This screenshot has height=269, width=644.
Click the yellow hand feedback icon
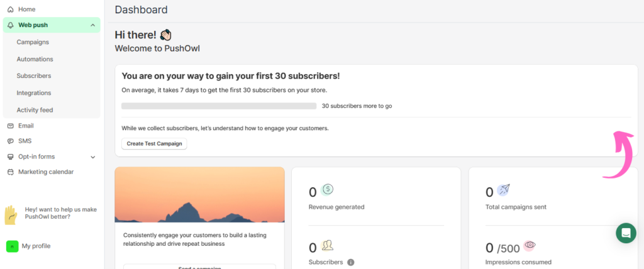pos(11,215)
